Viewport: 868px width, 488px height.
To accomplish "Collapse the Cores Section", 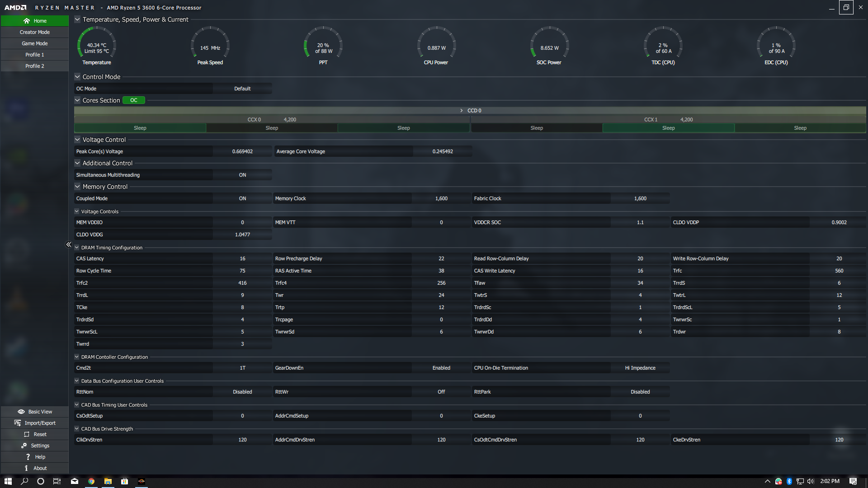I will 77,100.
